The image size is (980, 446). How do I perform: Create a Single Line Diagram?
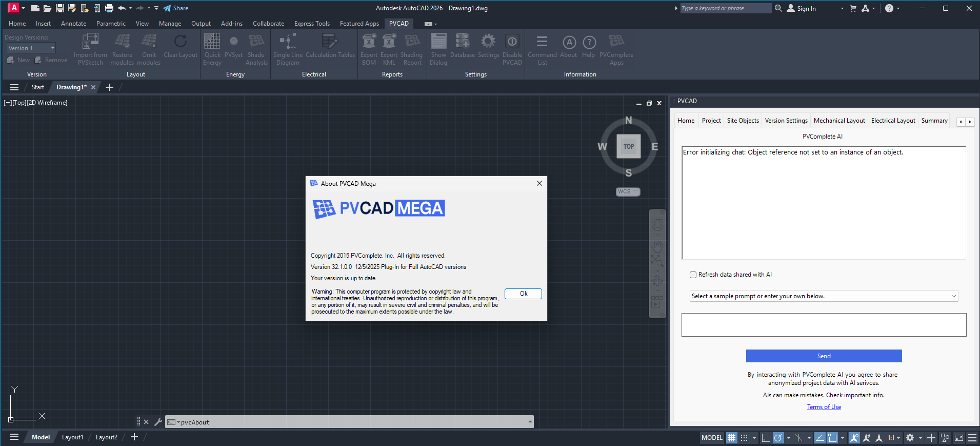(288, 49)
